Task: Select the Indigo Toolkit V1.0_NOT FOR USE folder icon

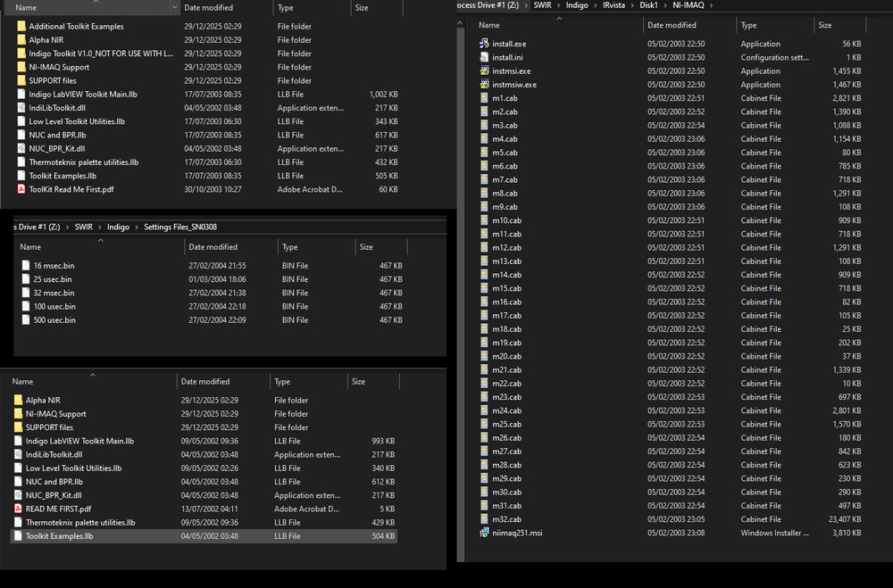Action: point(21,54)
